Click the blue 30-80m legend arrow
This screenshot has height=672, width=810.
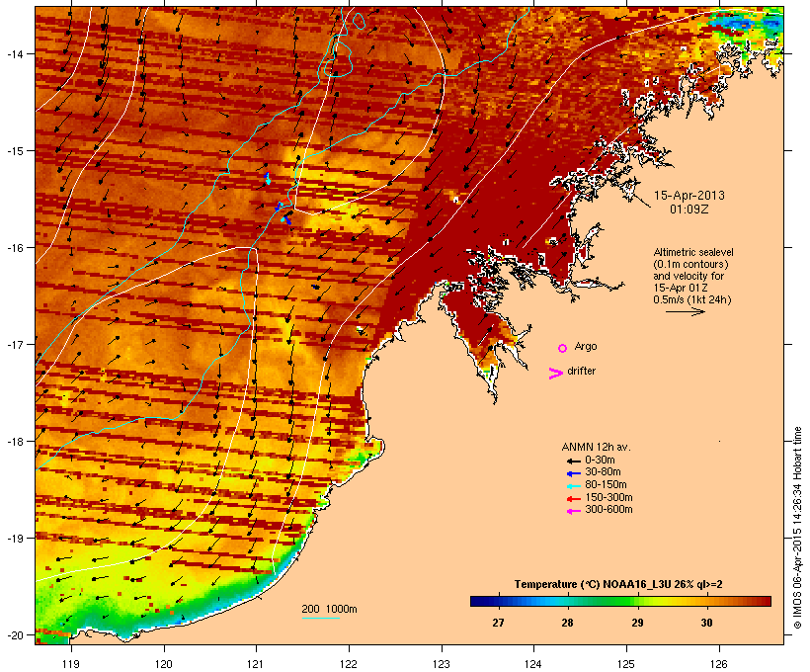[573, 473]
